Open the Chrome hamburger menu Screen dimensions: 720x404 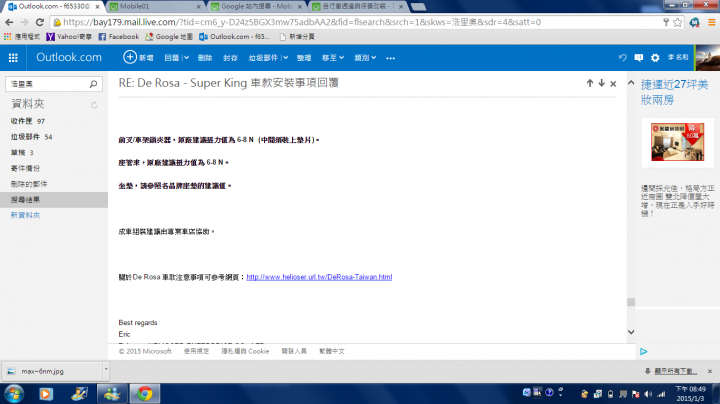click(x=712, y=22)
